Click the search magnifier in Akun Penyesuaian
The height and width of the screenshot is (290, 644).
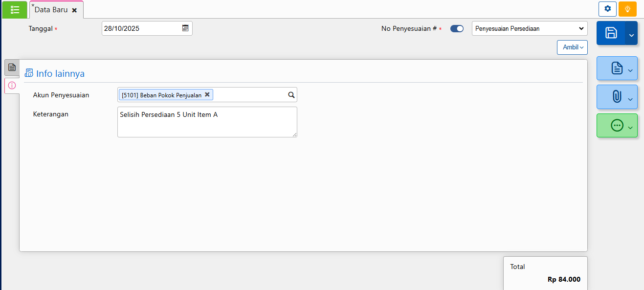[x=291, y=95]
